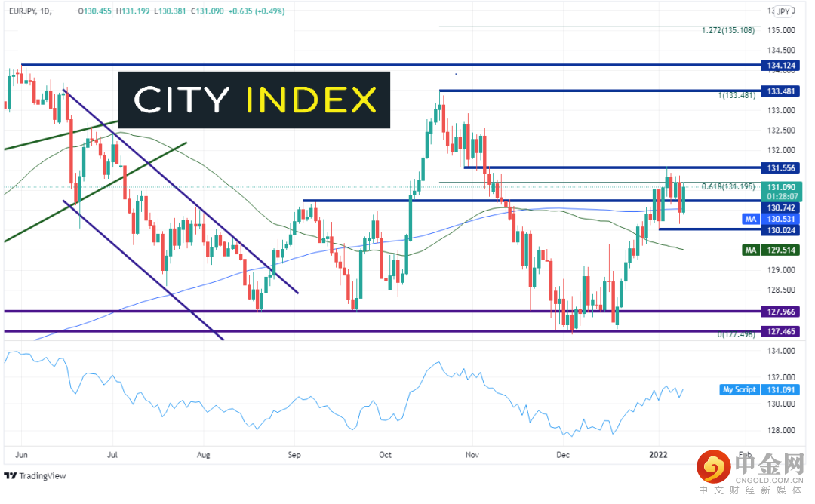Click the 127.966 support level label

(781, 312)
